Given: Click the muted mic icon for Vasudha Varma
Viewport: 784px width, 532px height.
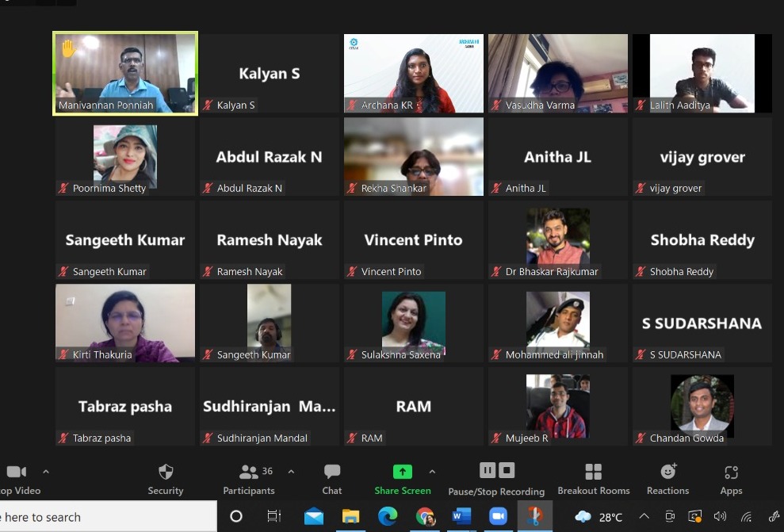Looking at the screenshot, I should pos(496,105).
